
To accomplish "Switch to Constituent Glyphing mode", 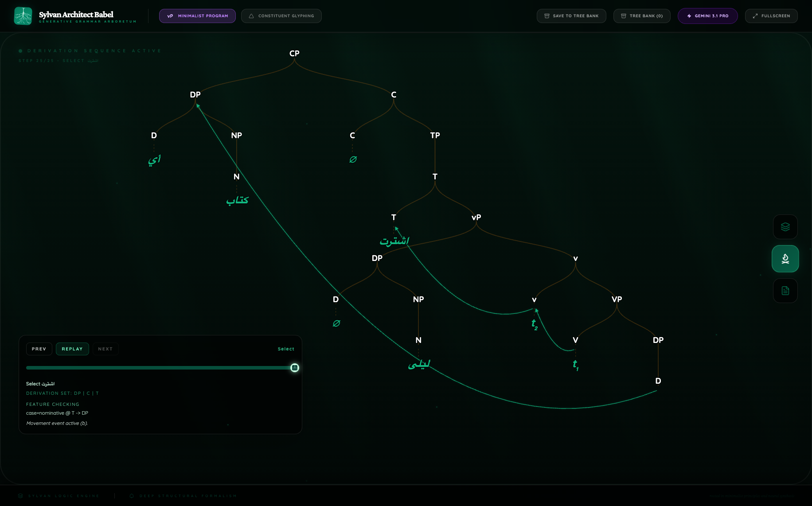I will [x=281, y=16].
